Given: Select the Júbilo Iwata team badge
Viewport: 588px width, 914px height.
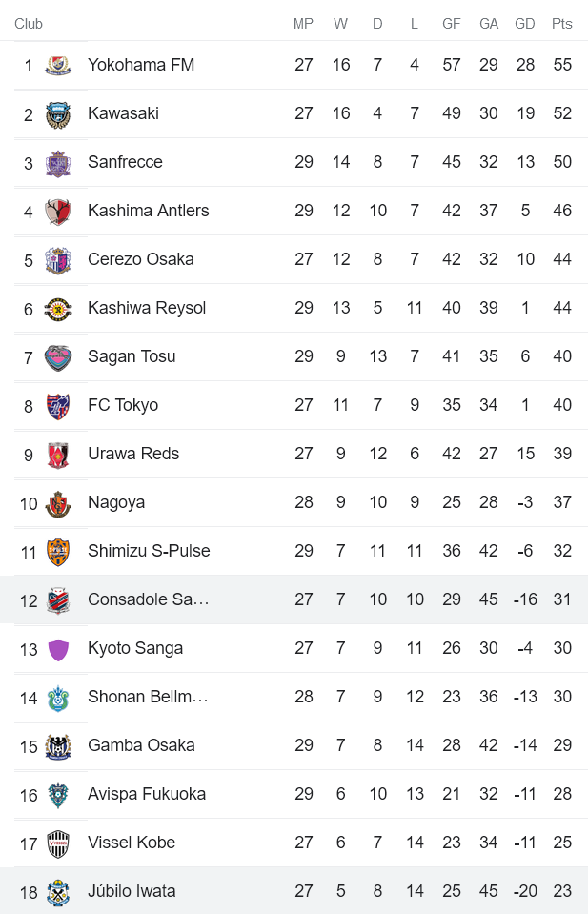Looking at the screenshot, I should pyautogui.click(x=56, y=891).
